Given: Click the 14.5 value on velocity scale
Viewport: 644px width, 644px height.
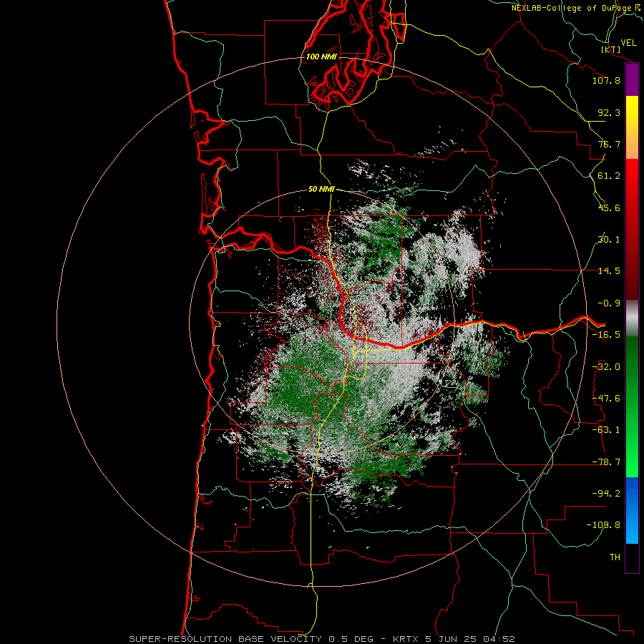Looking at the screenshot, I should pos(609,271).
